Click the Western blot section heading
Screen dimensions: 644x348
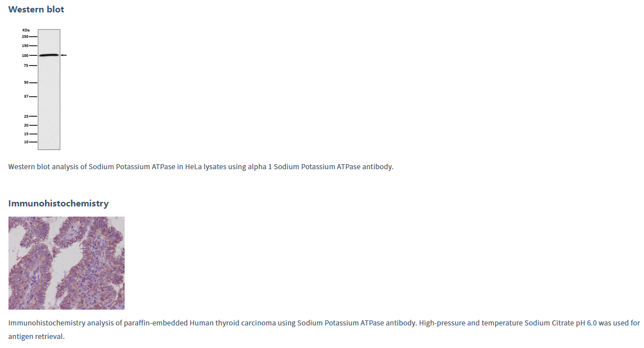pyautogui.click(x=36, y=10)
